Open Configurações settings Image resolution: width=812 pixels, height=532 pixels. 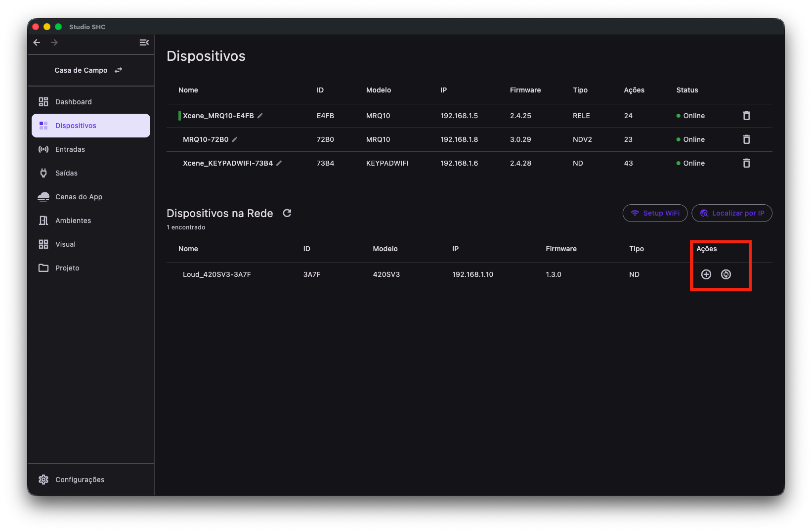(x=91, y=480)
